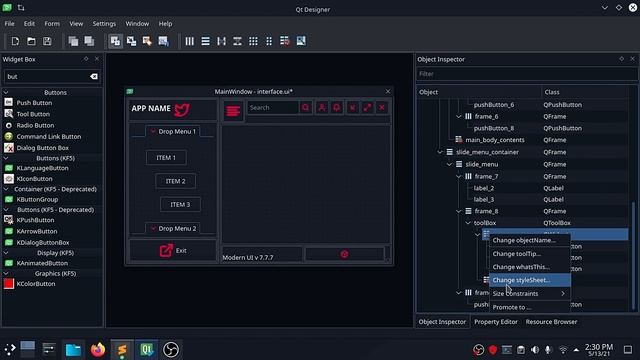This screenshot has height=360, width=640.
Task: Select the Edit Buddies mode icon
Action: click(147, 41)
